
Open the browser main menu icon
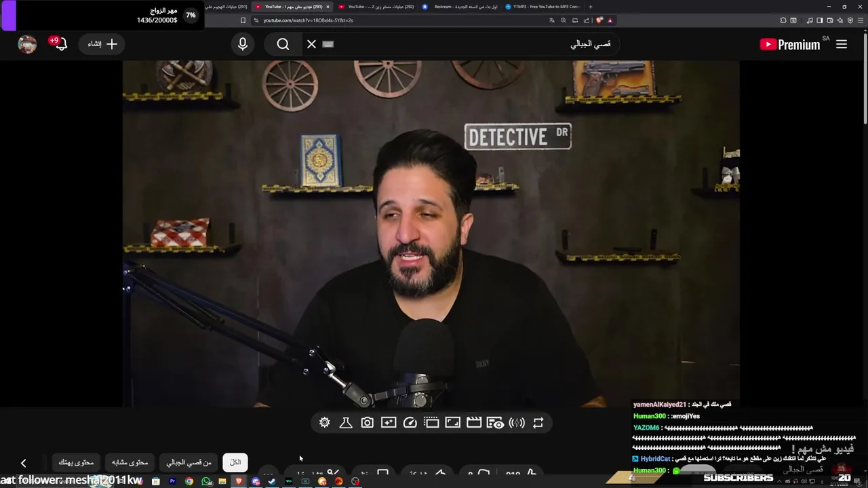pos(861,20)
